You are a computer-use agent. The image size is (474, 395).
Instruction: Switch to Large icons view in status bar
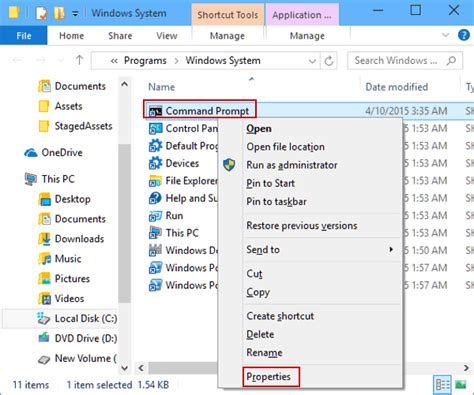point(461,385)
